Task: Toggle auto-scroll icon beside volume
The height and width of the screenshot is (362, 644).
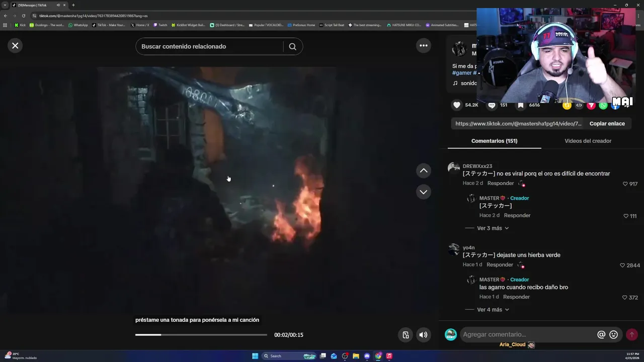Action: point(406,335)
